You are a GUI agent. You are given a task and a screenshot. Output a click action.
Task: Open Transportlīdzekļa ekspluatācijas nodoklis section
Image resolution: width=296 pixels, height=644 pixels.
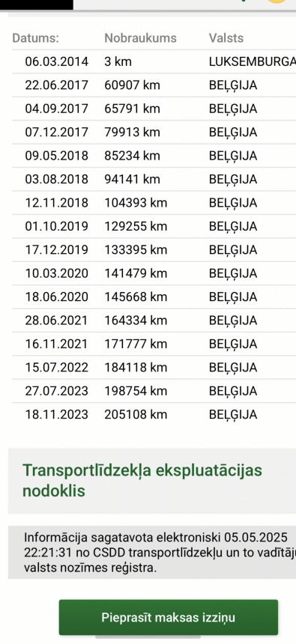click(152, 481)
